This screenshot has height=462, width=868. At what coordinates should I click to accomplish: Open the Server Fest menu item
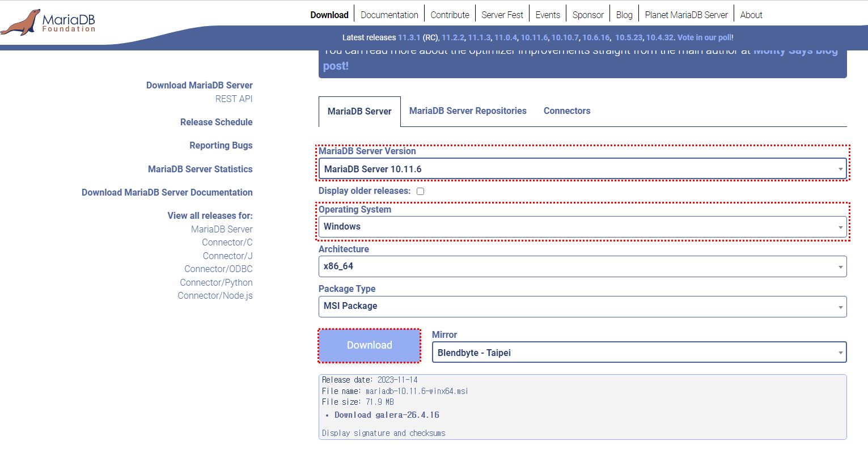tap(502, 15)
